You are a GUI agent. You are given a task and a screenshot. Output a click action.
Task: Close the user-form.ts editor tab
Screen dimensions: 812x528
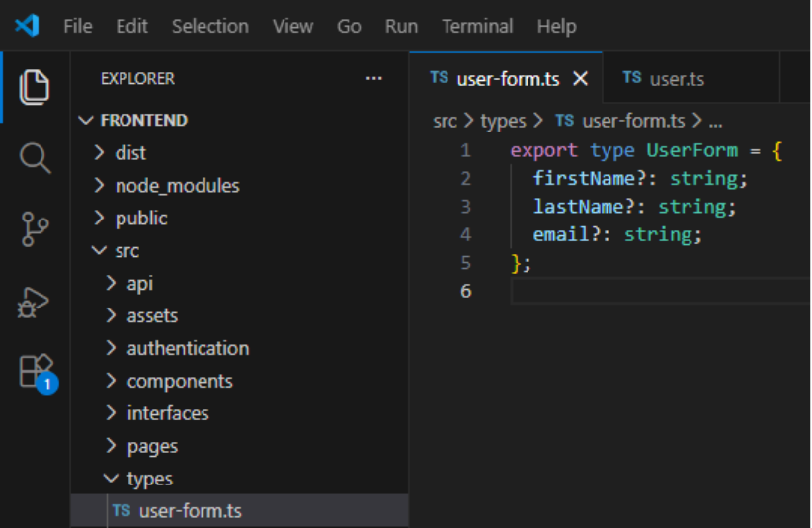(x=581, y=79)
